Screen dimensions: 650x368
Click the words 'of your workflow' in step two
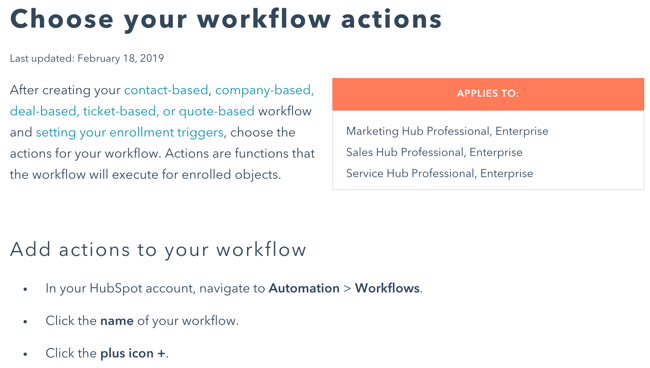click(x=186, y=321)
